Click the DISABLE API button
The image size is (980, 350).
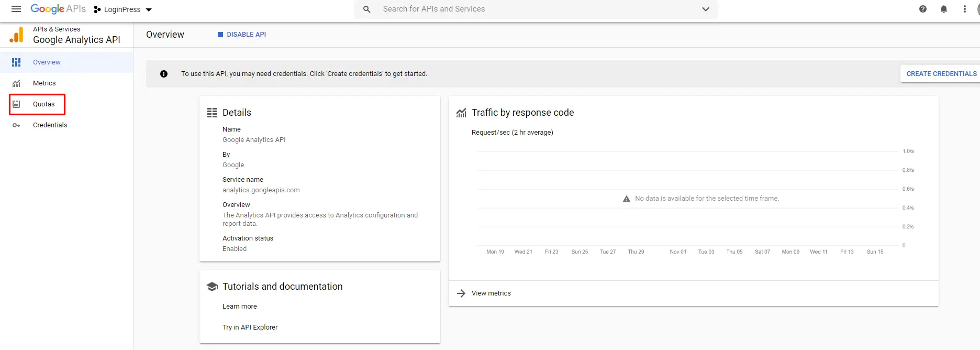(242, 35)
